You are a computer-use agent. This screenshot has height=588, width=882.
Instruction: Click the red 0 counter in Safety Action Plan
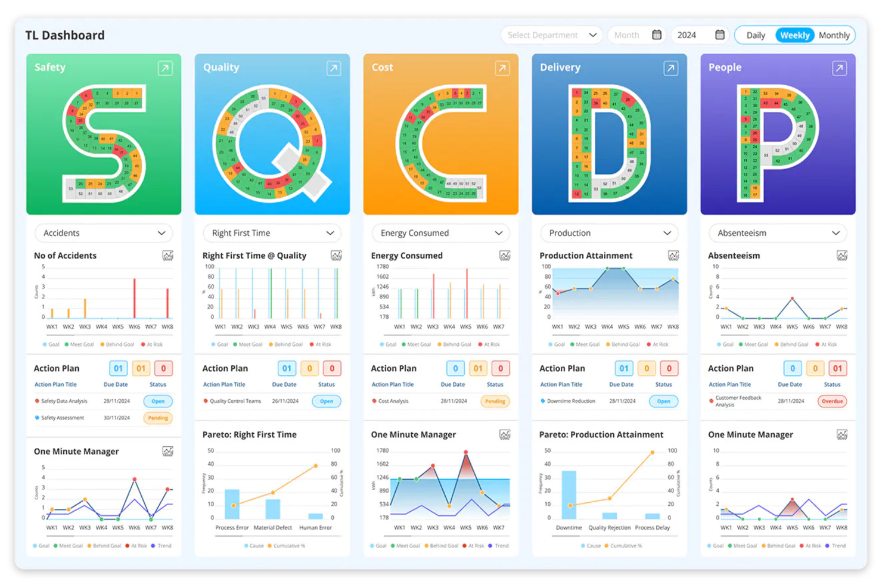coord(163,368)
